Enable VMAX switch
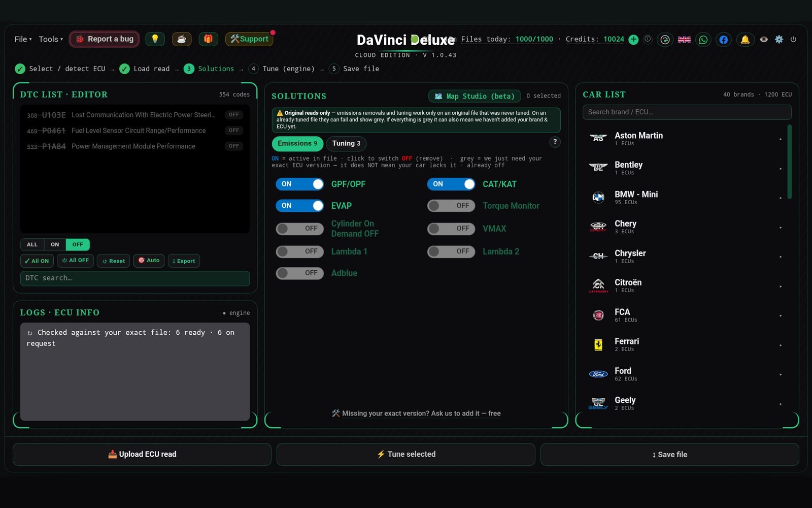 pyautogui.click(x=451, y=229)
